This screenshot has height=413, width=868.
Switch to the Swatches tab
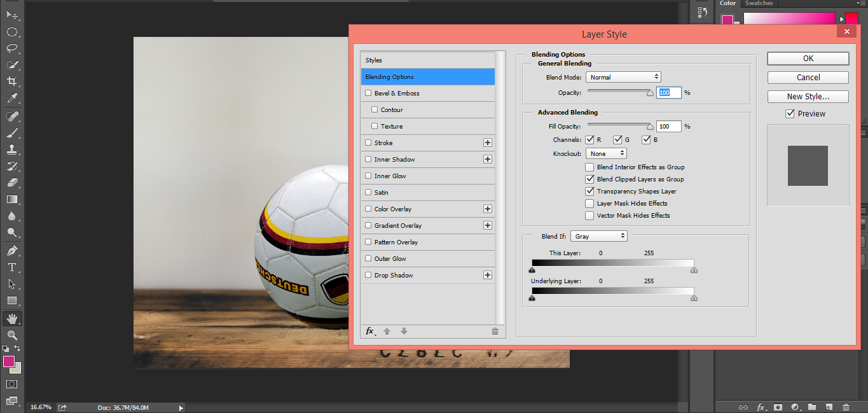(x=759, y=3)
